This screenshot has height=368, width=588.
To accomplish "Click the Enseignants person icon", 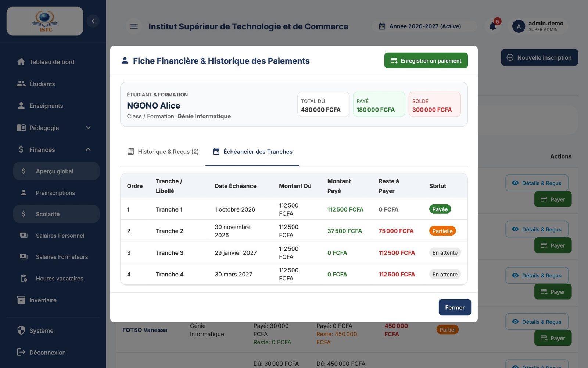I will click(21, 106).
